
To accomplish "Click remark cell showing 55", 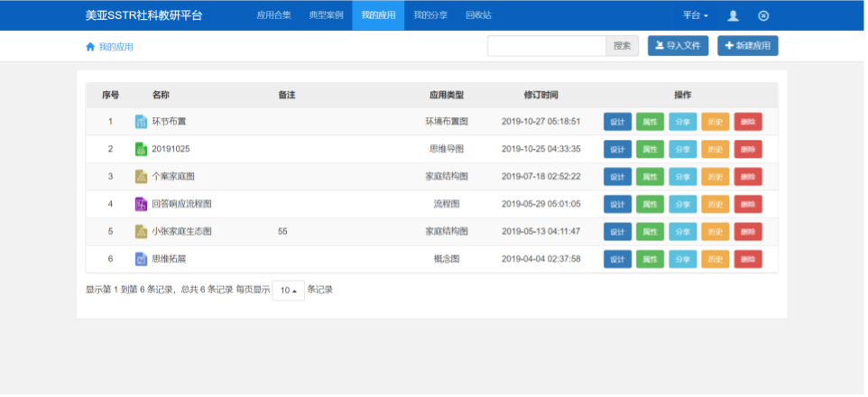I will coord(282,232).
